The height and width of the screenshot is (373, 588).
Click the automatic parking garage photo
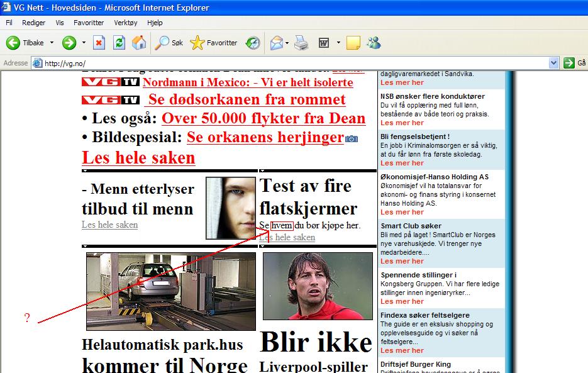(171, 291)
